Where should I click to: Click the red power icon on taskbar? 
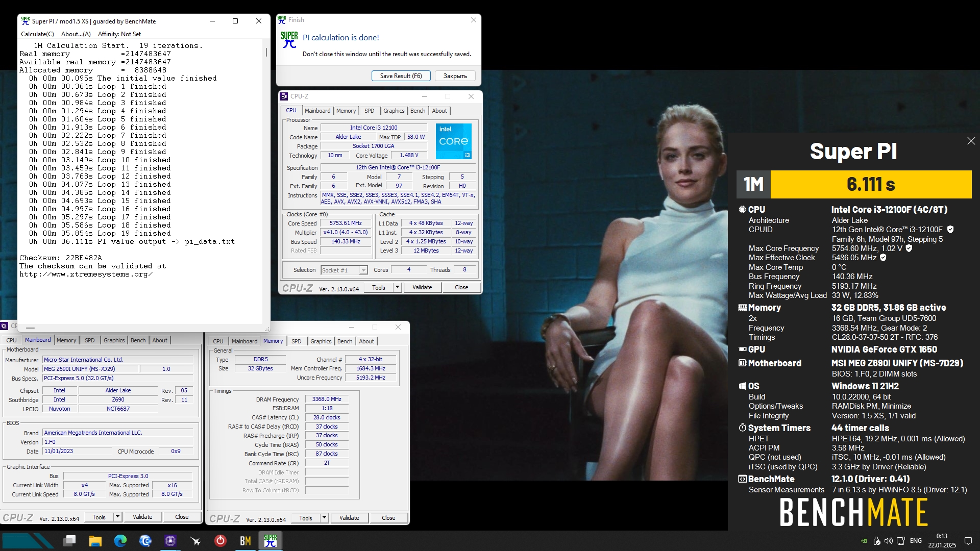click(220, 541)
